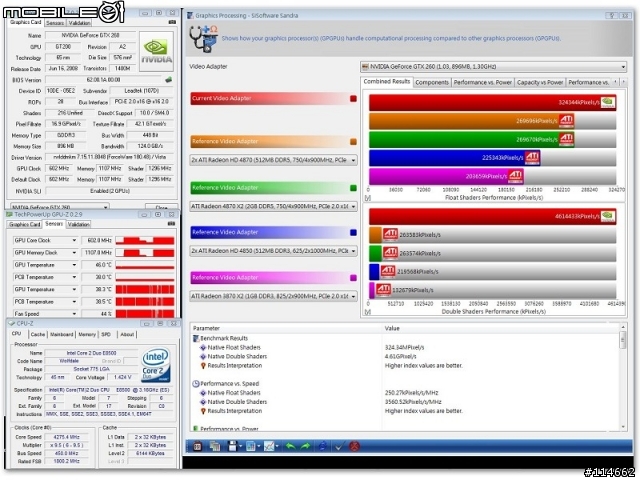This screenshot has width=640, height=480.
Task: Toggle the checkbox below the Float Shaders chart
Action: [368, 198]
